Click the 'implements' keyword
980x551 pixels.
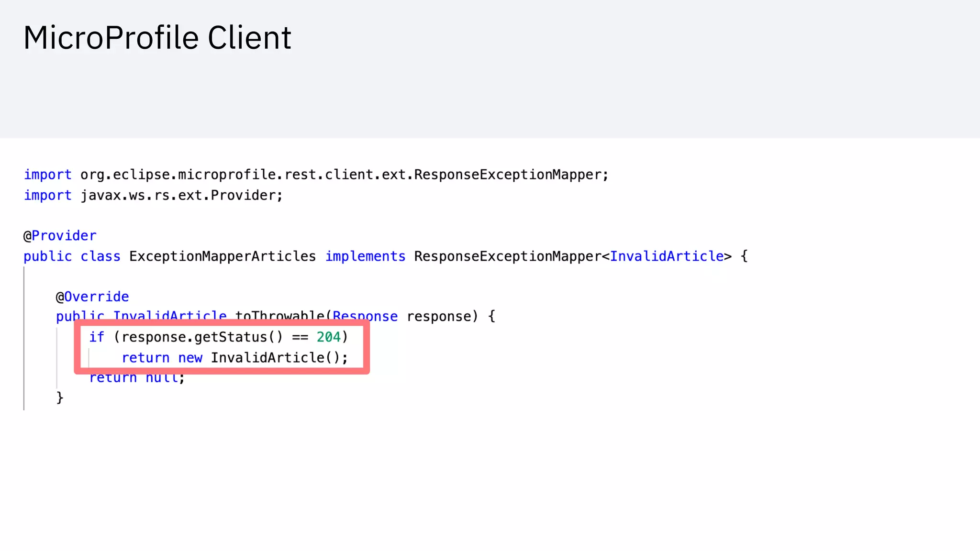point(365,256)
